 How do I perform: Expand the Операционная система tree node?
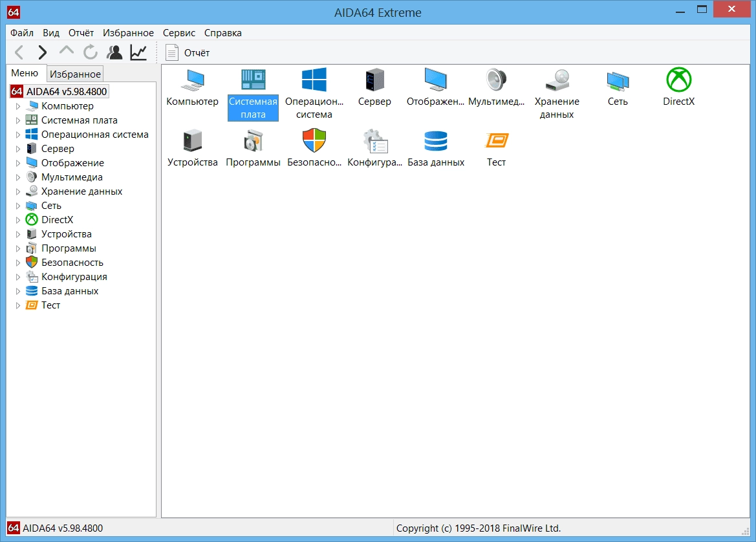(18, 135)
